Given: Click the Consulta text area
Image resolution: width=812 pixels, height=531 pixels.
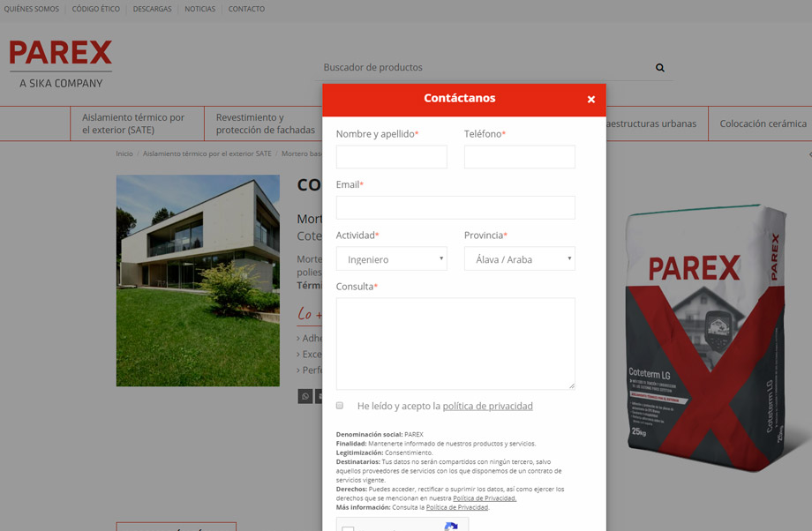Looking at the screenshot, I should click(x=455, y=344).
